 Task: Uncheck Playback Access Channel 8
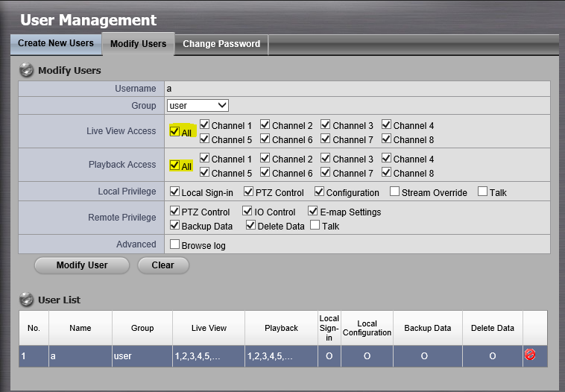pos(387,173)
